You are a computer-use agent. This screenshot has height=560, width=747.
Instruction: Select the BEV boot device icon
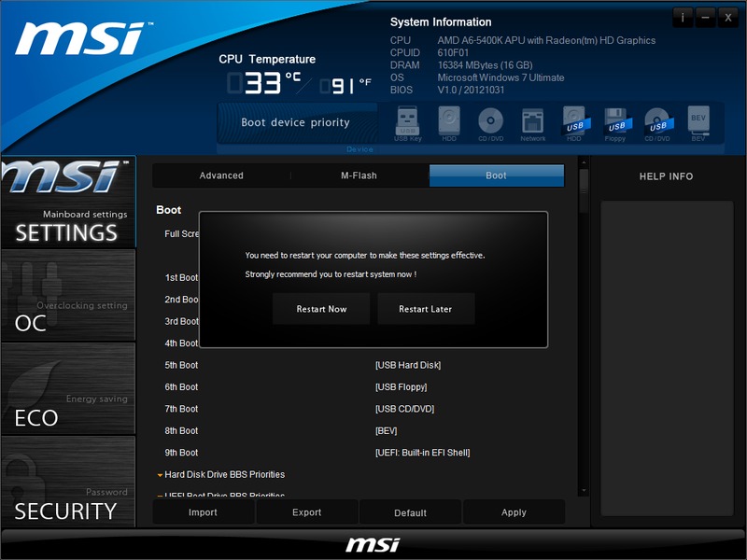point(698,122)
